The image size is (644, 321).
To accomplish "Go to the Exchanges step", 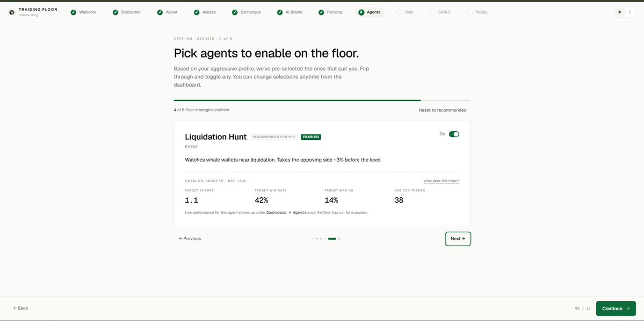I will (x=247, y=12).
